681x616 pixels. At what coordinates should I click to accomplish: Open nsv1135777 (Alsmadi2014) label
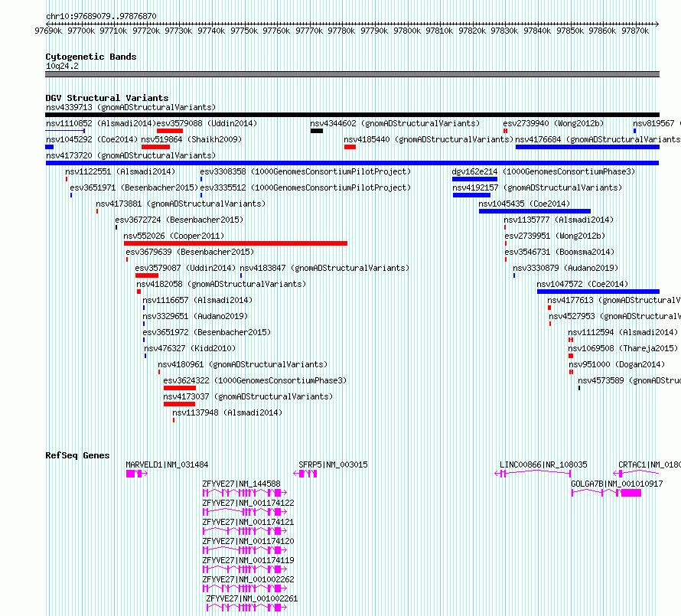point(559,220)
